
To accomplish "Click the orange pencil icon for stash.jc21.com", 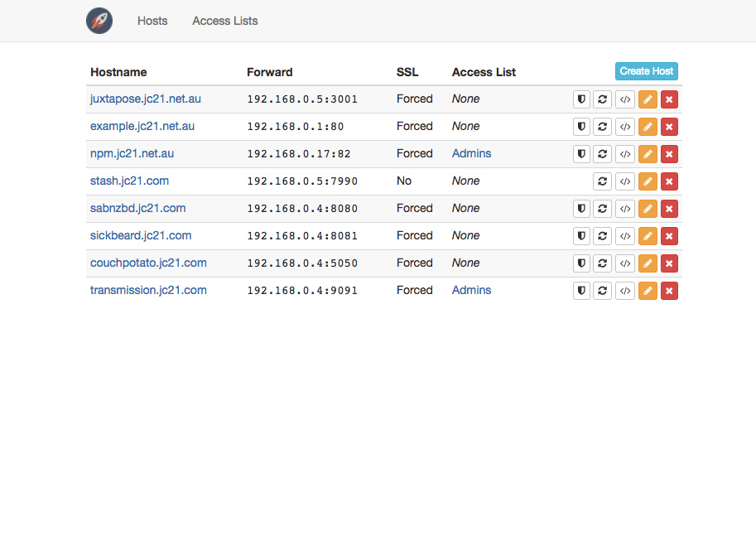I will click(x=648, y=181).
